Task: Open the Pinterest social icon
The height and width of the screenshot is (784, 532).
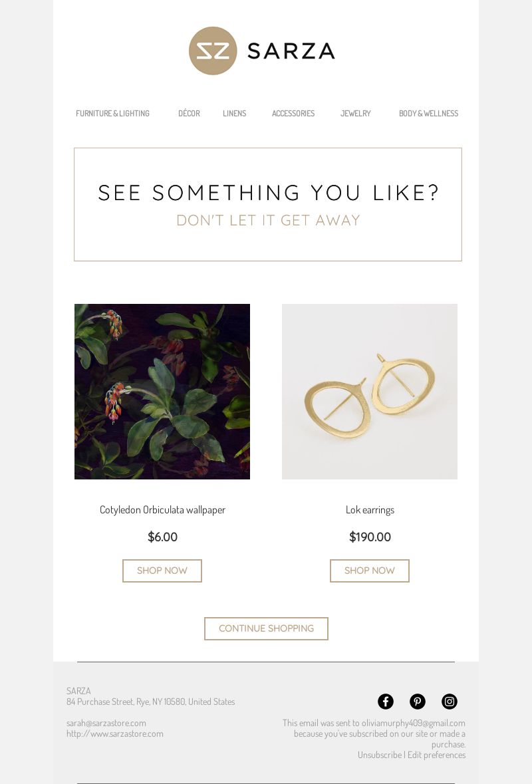Action: coord(418,702)
